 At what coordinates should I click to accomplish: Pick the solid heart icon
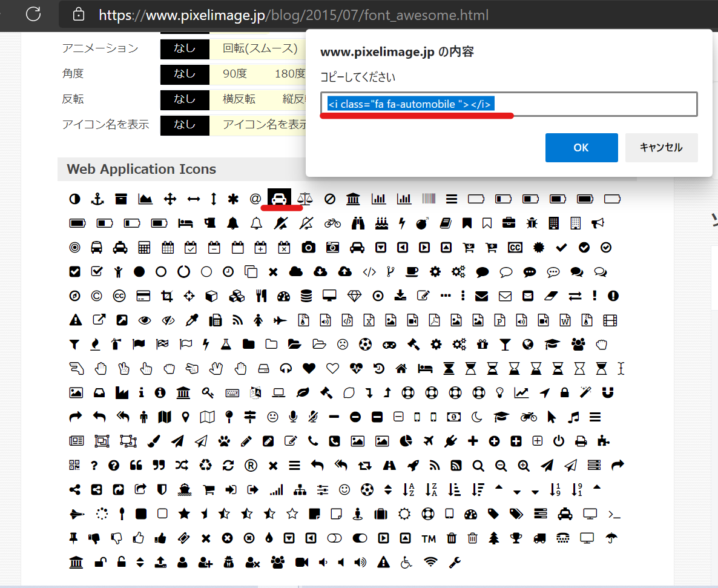pyautogui.click(x=309, y=369)
